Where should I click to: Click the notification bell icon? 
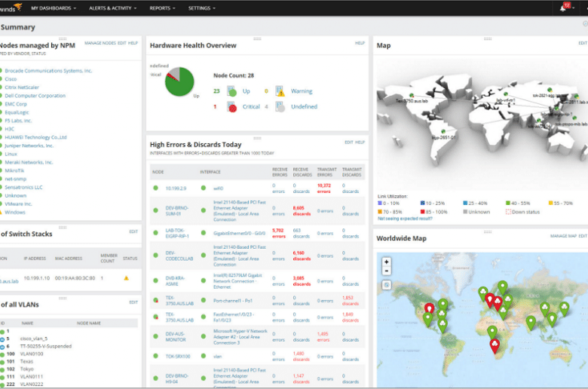[x=565, y=7]
